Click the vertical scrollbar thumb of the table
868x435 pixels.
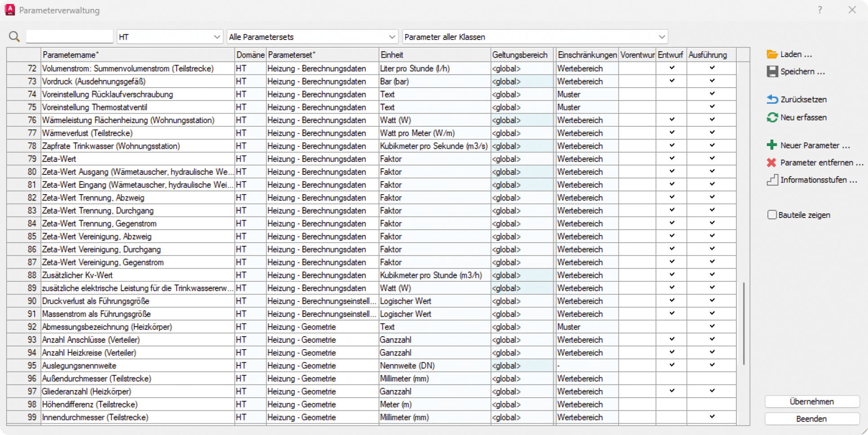coord(744,324)
